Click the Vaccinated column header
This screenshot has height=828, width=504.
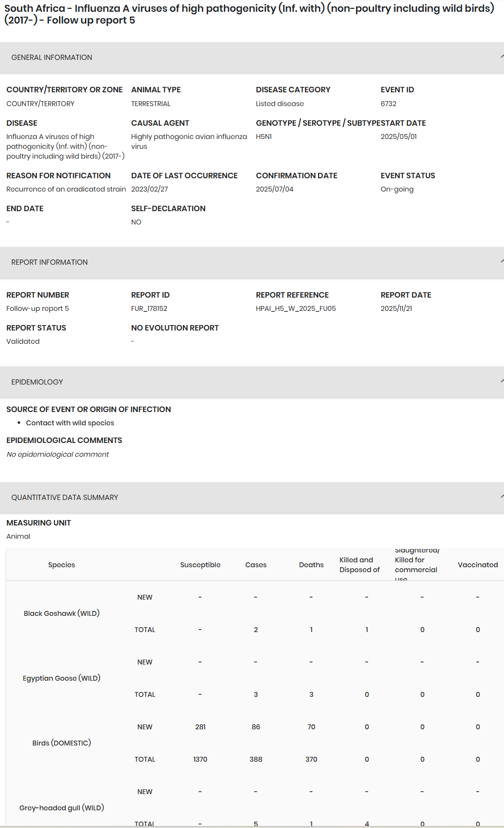[x=477, y=565]
